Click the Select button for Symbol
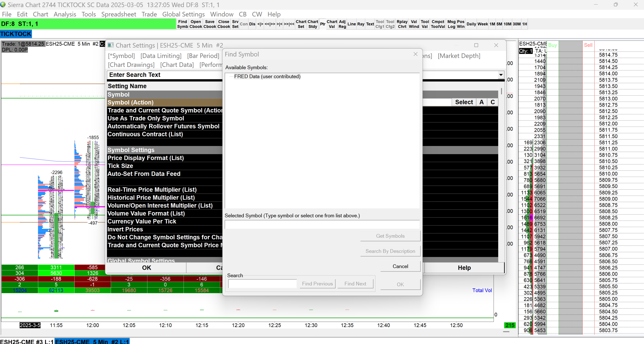 [464, 102]
